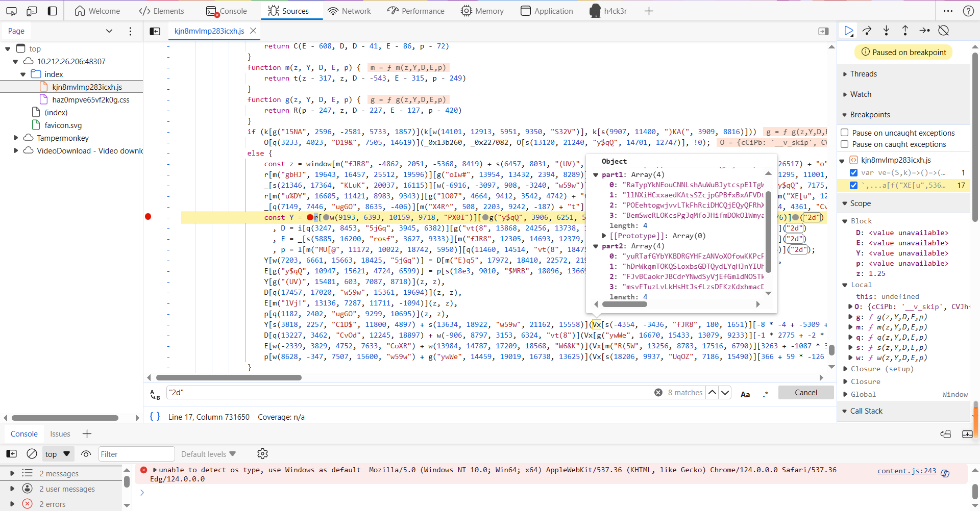Click the "2d" search input field
This screenshot has height=511, width=980.
click(x=410, y=392)
